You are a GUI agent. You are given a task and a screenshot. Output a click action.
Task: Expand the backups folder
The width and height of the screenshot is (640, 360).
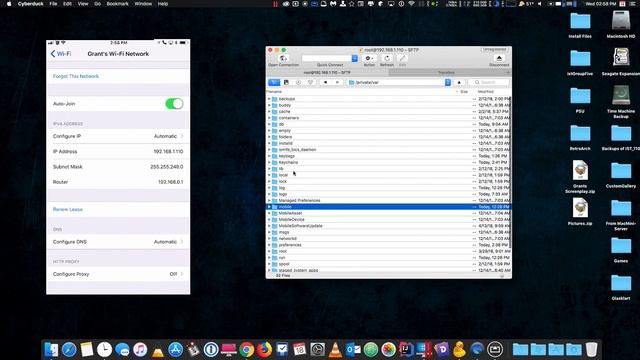point(269,99)
